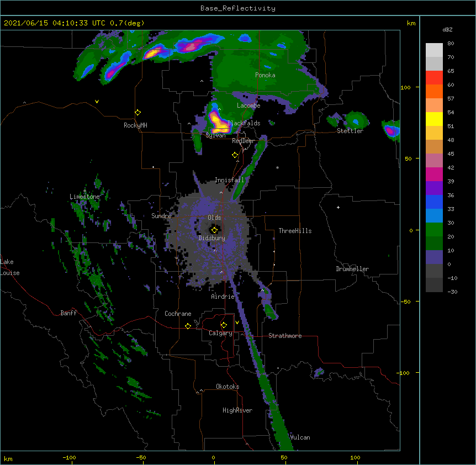Click the Calgary city label
Viewport: 476px width, 465px height.
coord(220,333)
